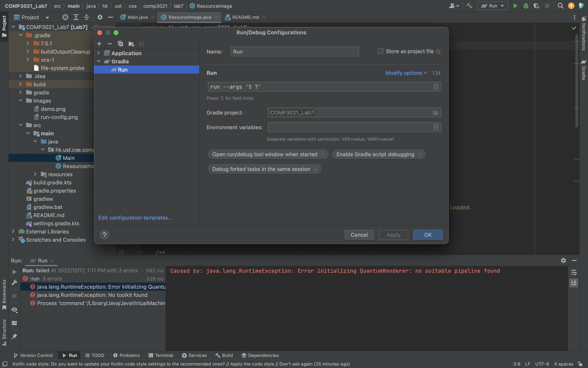Screen dimensions: 588x368
Task: Expand the resources folder
Action: click(35, 174)
